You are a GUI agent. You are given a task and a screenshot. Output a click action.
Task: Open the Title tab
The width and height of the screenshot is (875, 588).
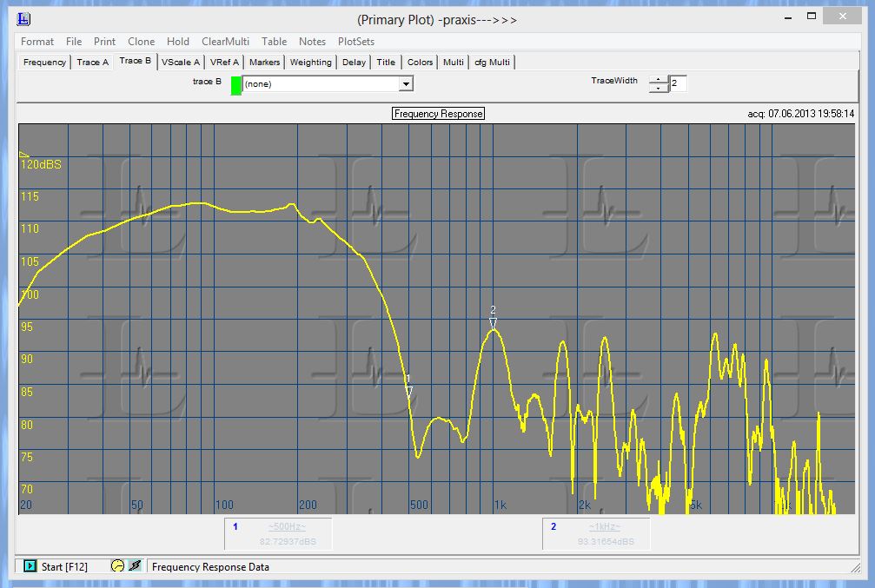386,62
